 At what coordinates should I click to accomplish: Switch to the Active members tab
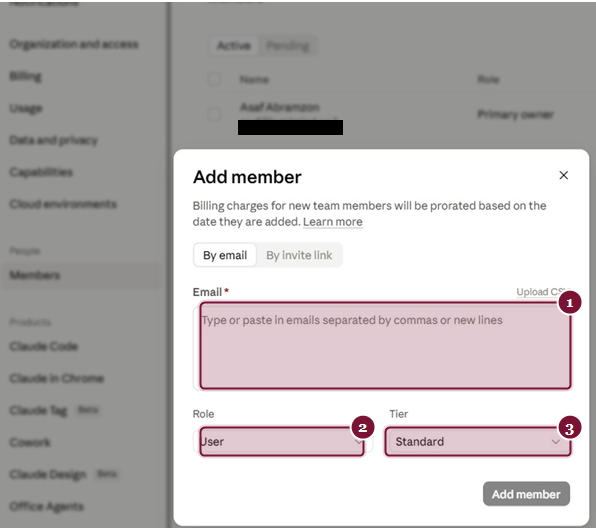233,46
